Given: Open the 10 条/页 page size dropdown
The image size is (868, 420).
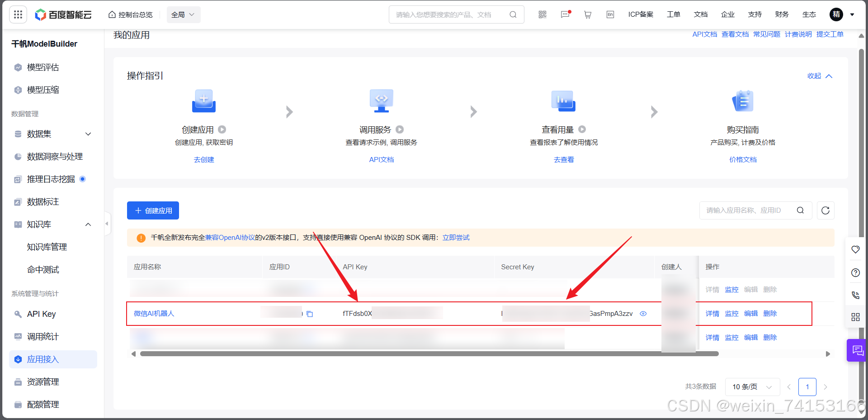Looking at the screenshot, I should pos(752,387).
